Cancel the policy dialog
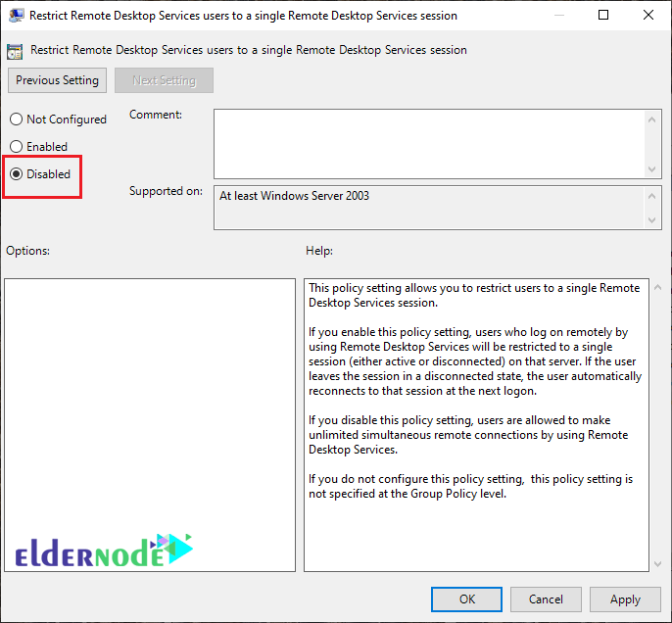 (x=546, y=599)
